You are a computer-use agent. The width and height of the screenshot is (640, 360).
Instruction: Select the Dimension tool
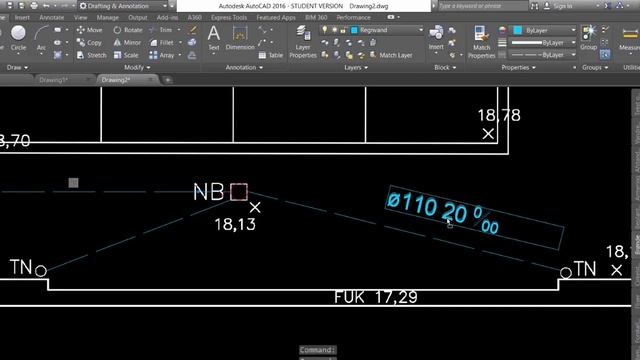[240, 38]
